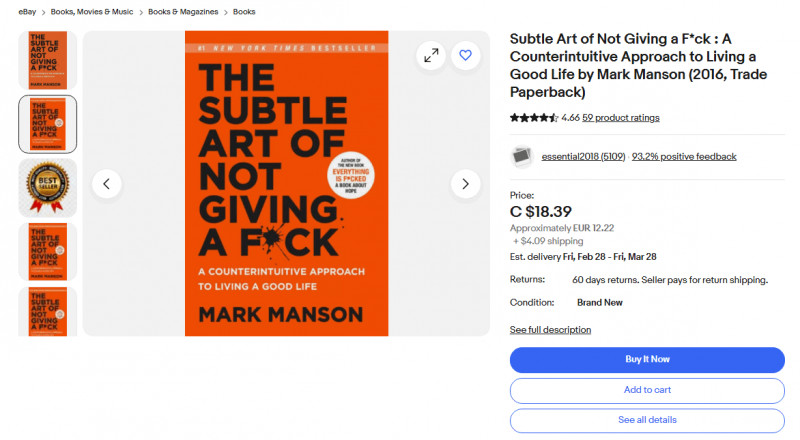Image resolution: width=800 pixels, height=440 pixels.
Task: Select the second book cover thumbnail
Action: tap(48, 124)
